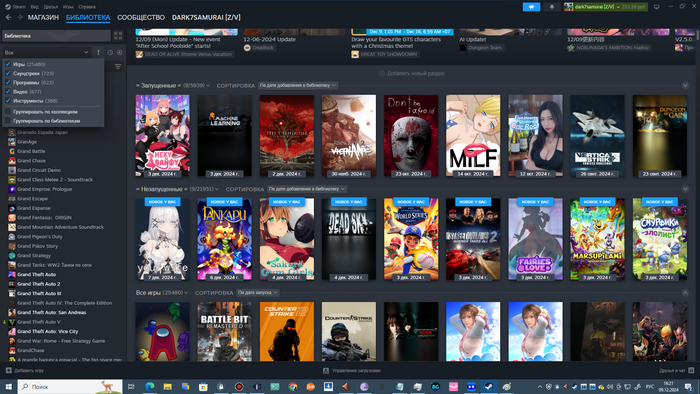Open the downloads manager icon

326,370
